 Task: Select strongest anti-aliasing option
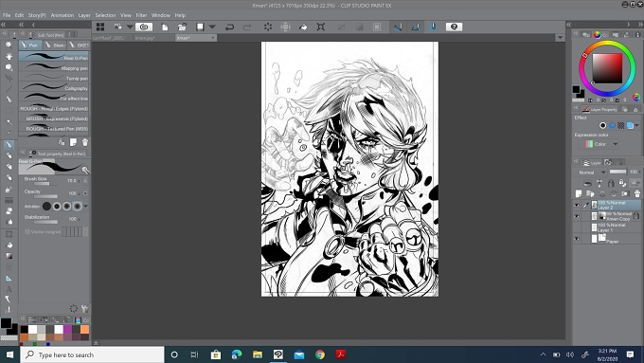[x=77, y=206]
